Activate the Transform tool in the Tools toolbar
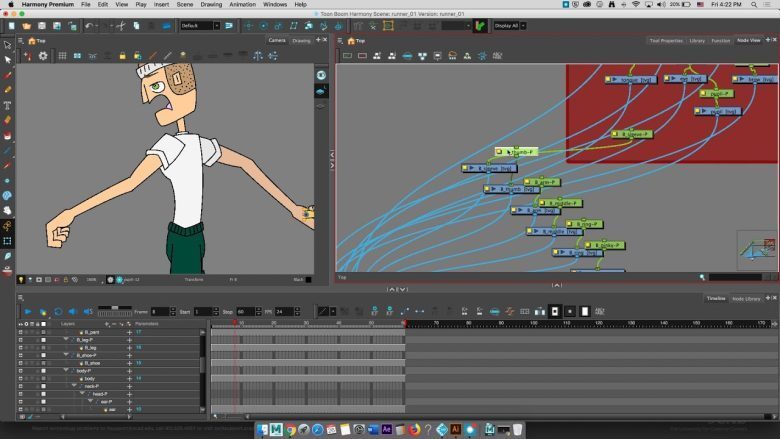 7,241
